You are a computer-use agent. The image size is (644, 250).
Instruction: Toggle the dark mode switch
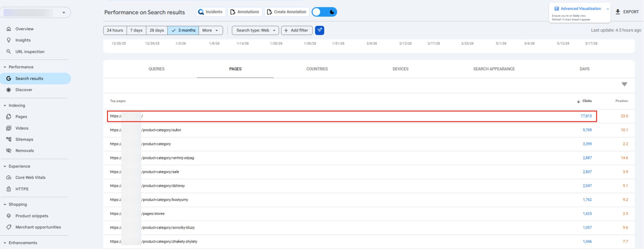tap(324, 12)
